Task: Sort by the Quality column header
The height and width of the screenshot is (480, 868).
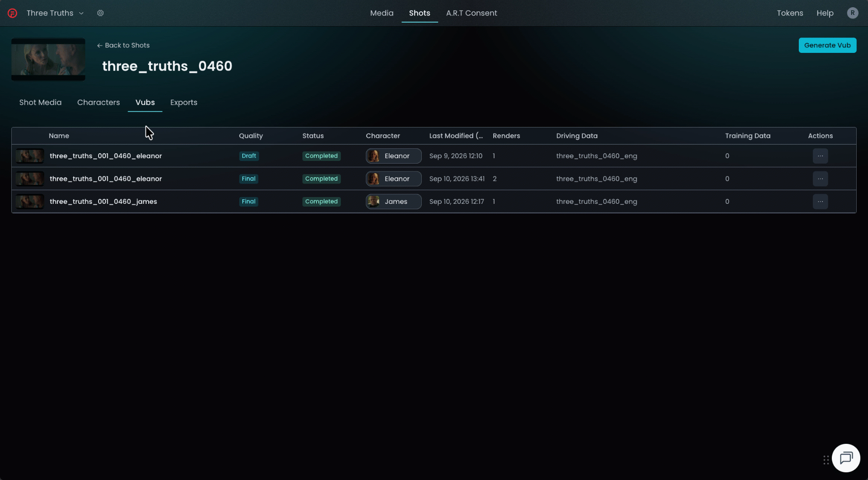Action: [x=250, y=136]
